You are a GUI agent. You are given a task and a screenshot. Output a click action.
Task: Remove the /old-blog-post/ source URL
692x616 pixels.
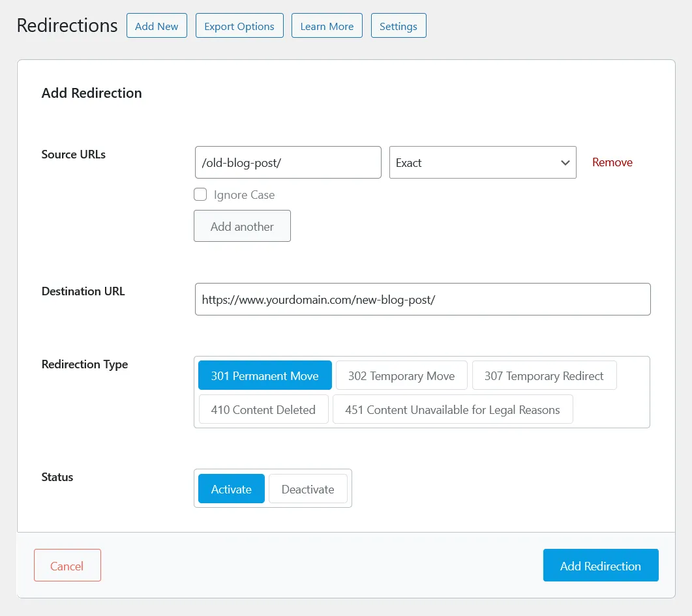coord(612,162)
